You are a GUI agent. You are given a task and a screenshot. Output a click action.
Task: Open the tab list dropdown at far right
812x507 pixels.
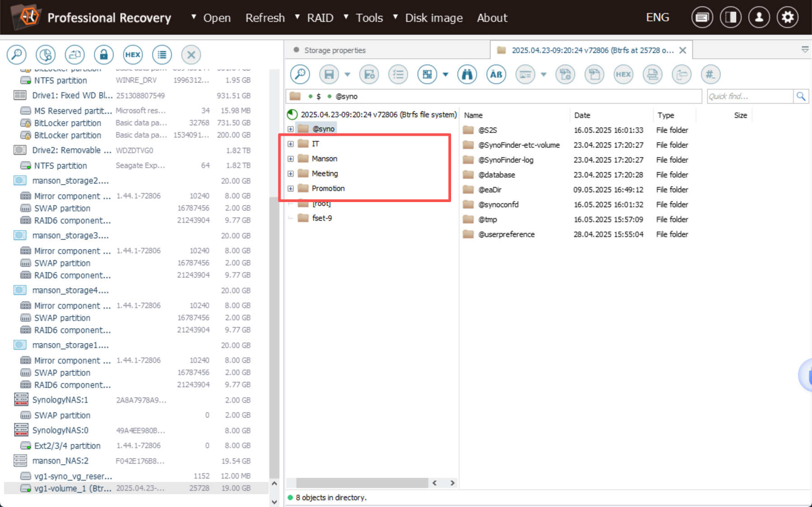pos(805,50)
